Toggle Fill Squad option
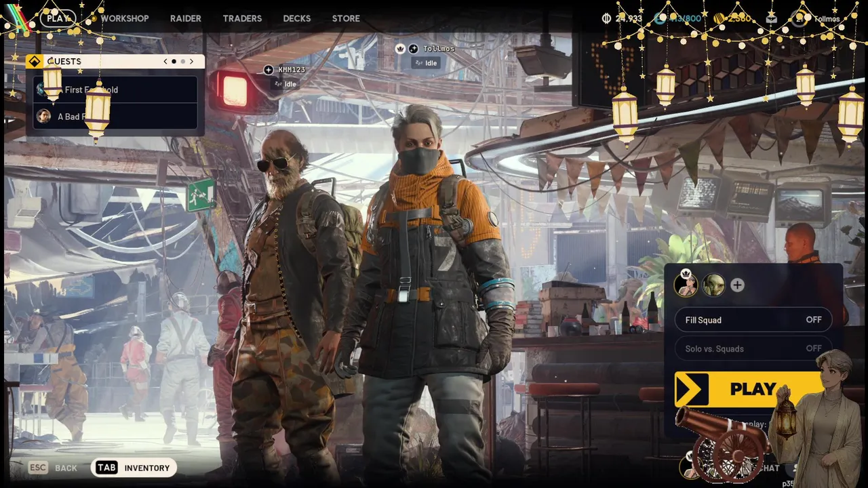The height and width of the screenshot is (488, 868). coord(753,320)
